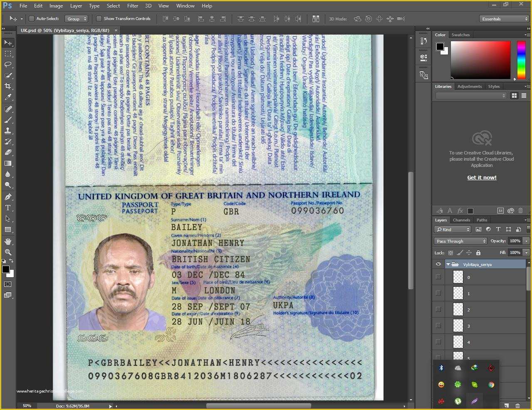
Task: Open the Opacity dropdown arrow
Action: 526,241
